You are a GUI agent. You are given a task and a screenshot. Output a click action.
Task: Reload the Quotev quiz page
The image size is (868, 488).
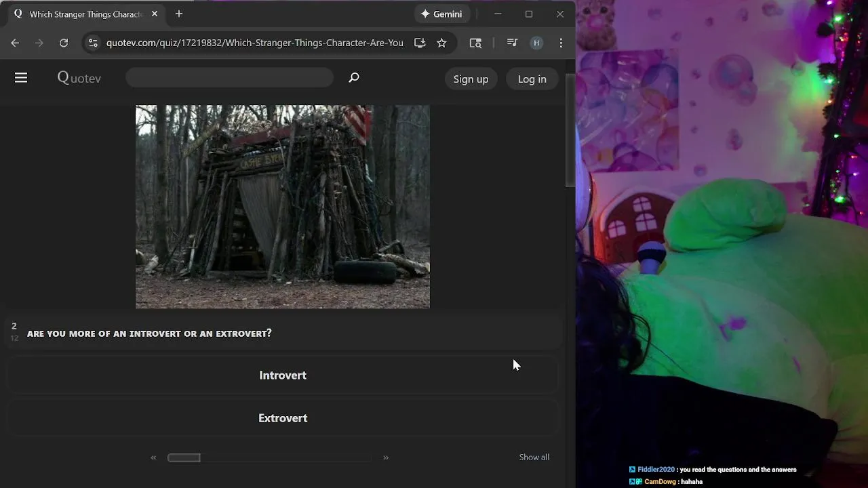pyautogui.click(x=64, y=43)
